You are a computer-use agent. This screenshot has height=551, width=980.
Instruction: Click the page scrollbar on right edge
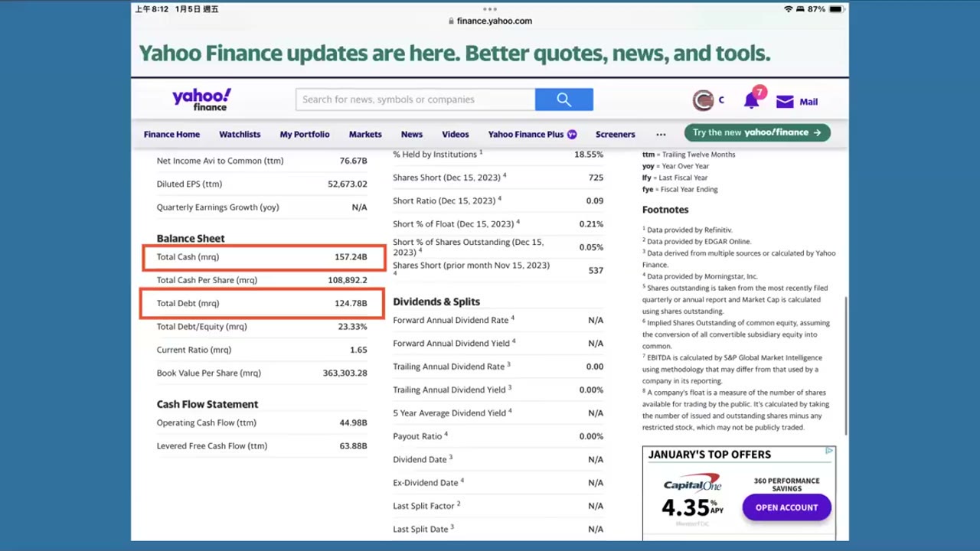point(845,366)
